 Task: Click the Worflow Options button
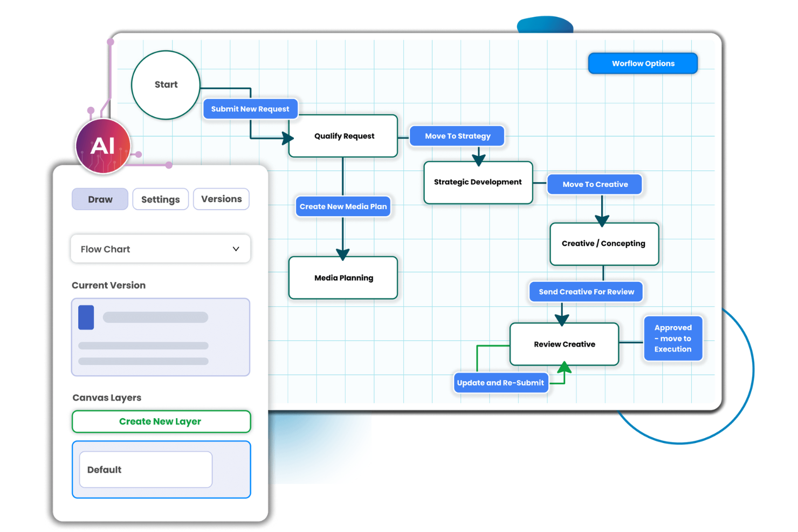coord(643,63)
